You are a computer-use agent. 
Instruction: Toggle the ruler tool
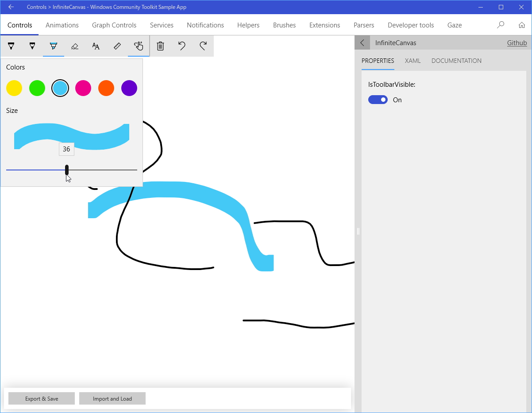117,46
